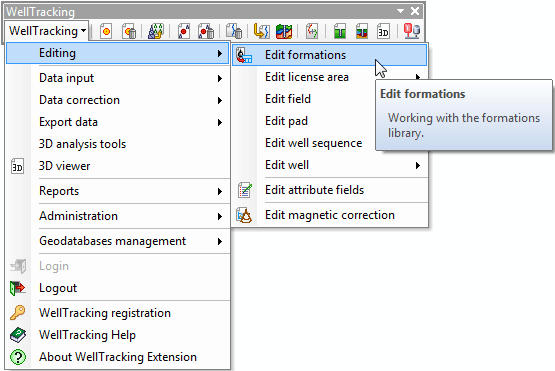The image size is (555, 371).
Task: Open About WellTracking Extension
Action: tap(118, 357)
